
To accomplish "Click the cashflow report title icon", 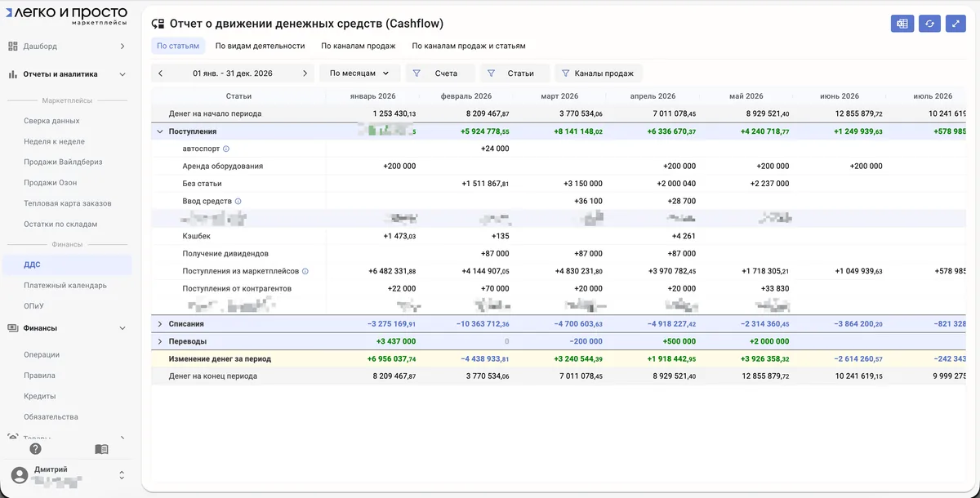I will (x=158, y=24).
